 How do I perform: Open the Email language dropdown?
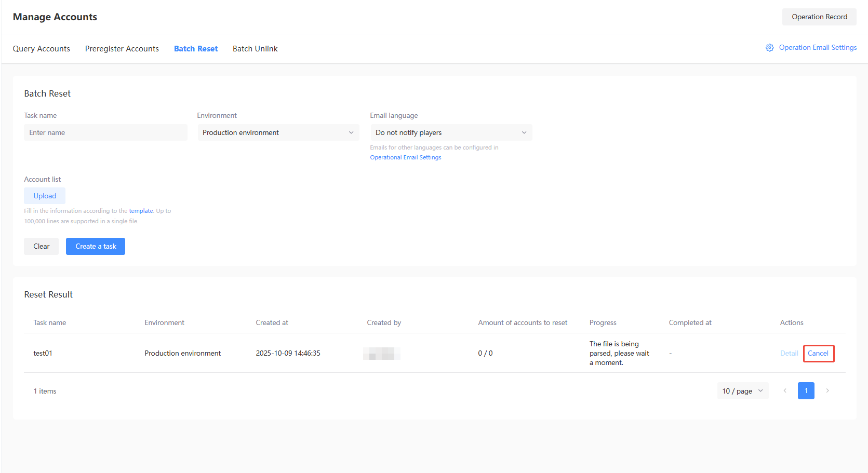(451, 132)
